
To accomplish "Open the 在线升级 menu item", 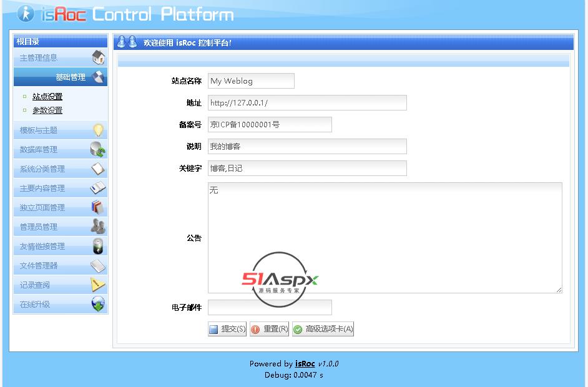I will [x=61, y=304].
